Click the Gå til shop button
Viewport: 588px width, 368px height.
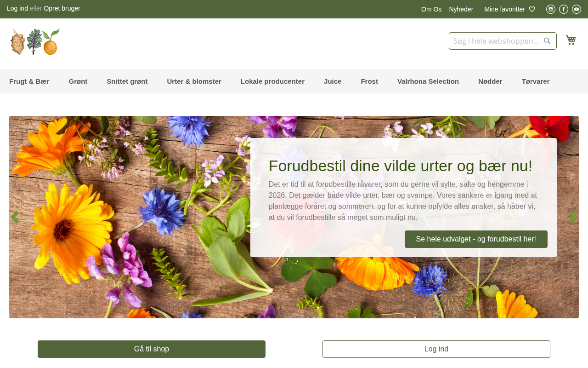[152, 349]
